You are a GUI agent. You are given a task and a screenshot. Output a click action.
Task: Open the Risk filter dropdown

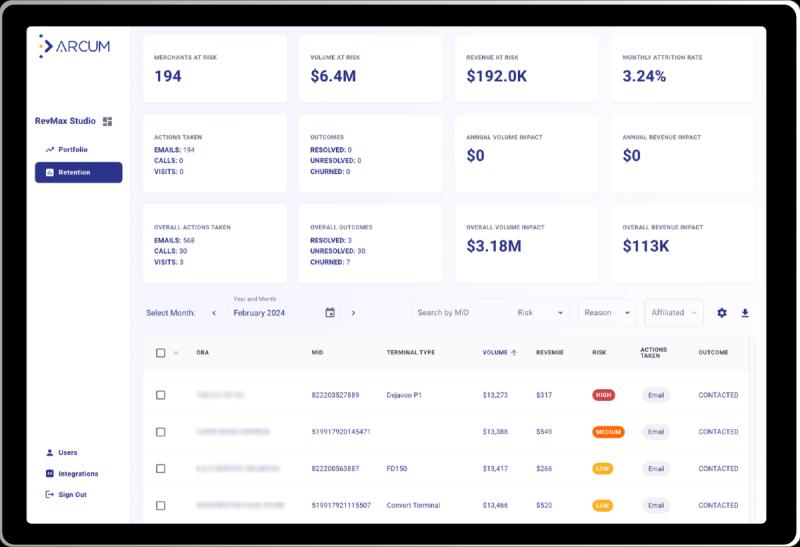coord(541,313)
